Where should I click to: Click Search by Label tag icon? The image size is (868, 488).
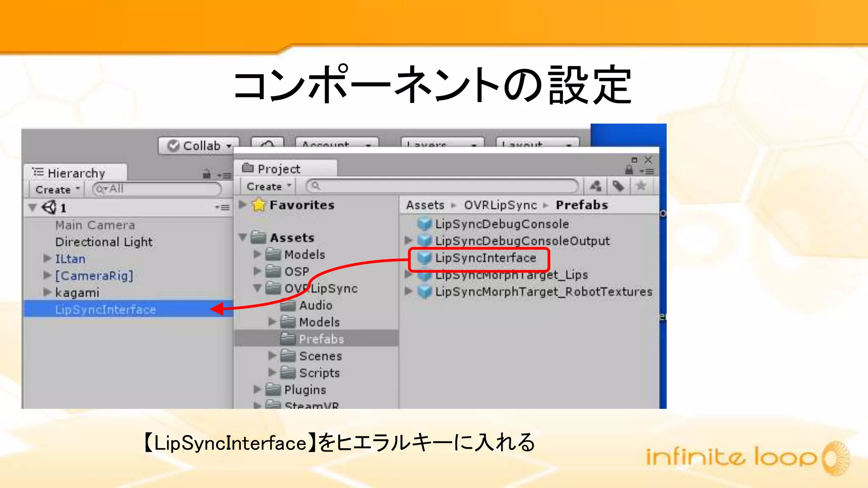pos(618,186)
